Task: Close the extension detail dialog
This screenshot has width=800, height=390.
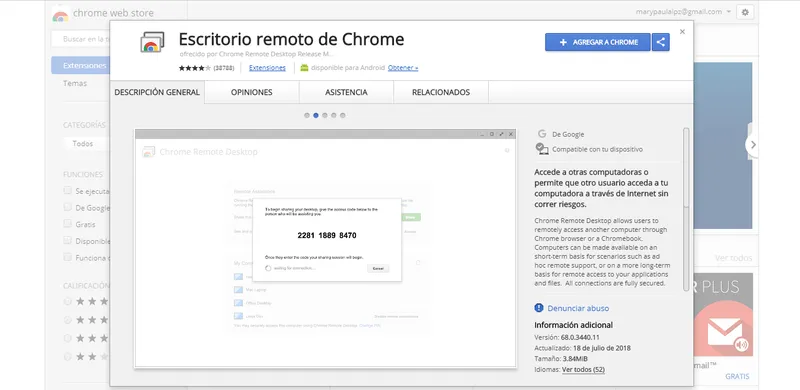Action: 683,32
